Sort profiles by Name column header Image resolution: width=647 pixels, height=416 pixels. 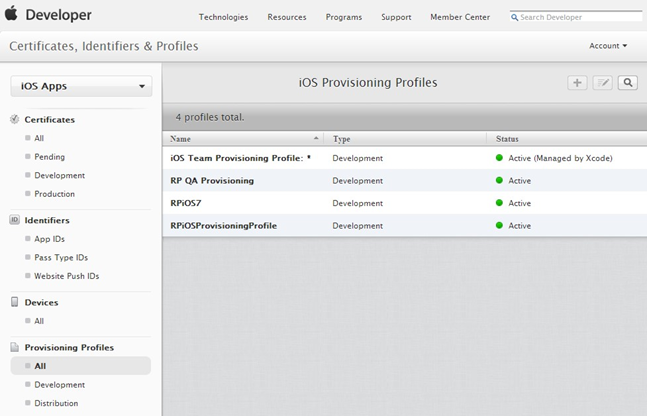[x=242, y=139]
